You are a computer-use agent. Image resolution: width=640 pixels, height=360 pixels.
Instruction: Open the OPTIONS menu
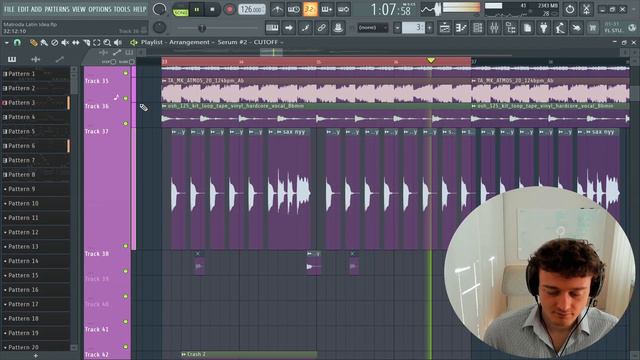click(x=100, y=9)
